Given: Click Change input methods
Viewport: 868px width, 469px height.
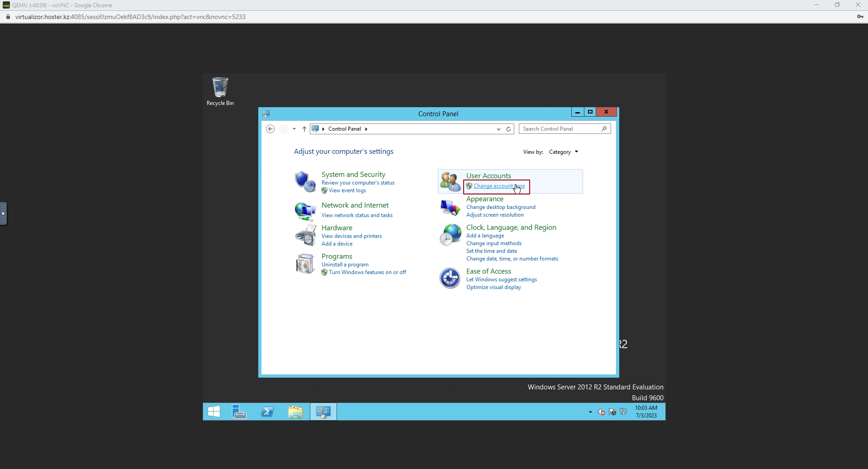Looking at the screenshot, I should (x=494, y=243).
